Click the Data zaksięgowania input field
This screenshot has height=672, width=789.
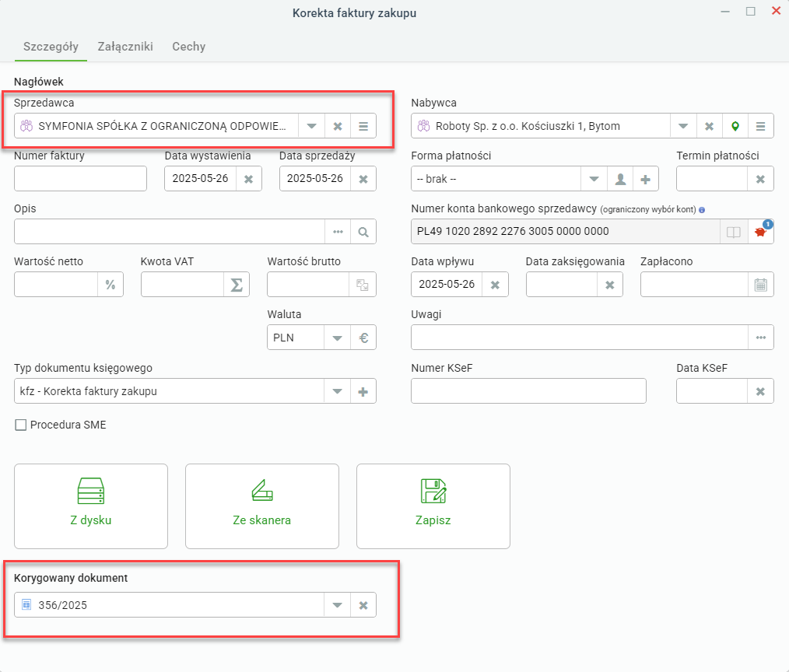pos(562,285)
